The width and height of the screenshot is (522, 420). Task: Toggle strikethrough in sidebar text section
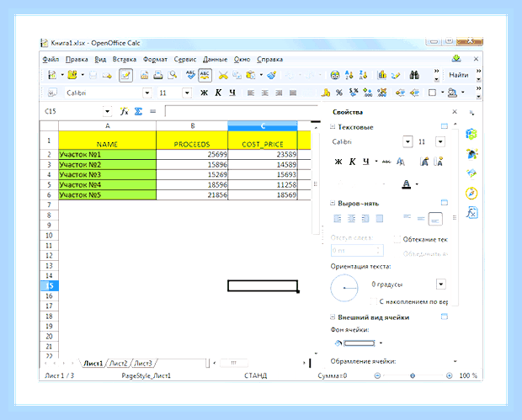point(386,162)
